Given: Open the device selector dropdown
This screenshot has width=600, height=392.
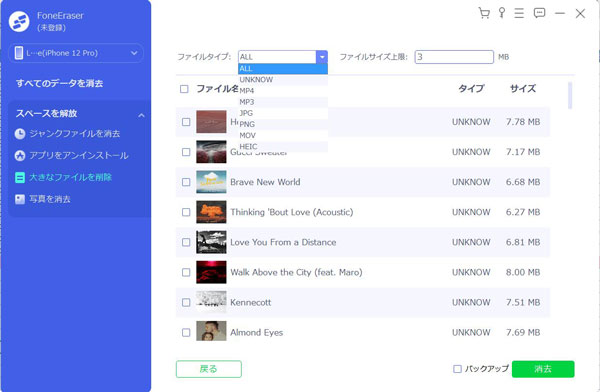Looking at the screenshot, I should coord(76,53).
